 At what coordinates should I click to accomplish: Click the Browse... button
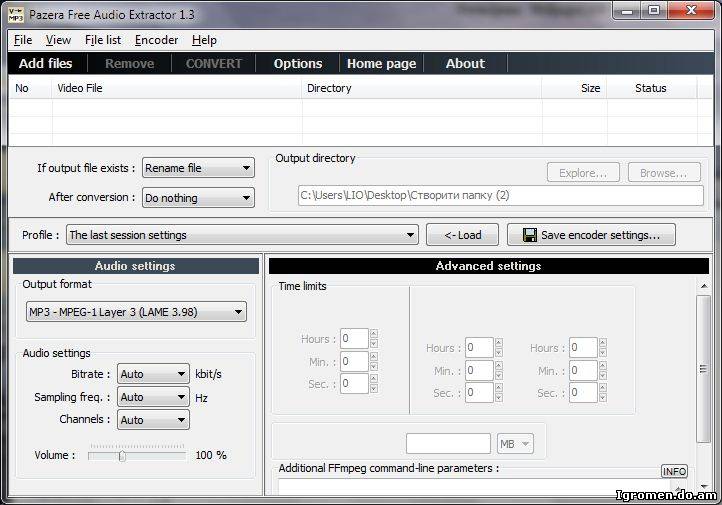pyautogui.click(x=664, y=173)
